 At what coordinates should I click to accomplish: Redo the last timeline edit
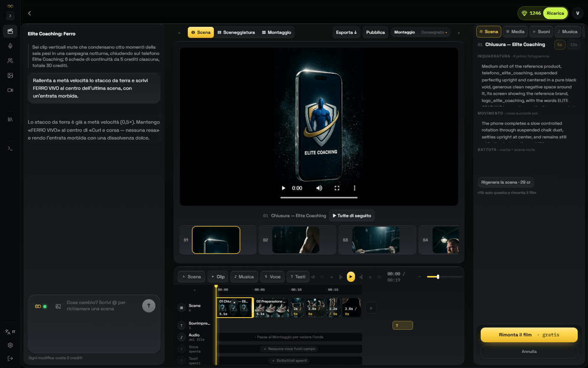323,277
